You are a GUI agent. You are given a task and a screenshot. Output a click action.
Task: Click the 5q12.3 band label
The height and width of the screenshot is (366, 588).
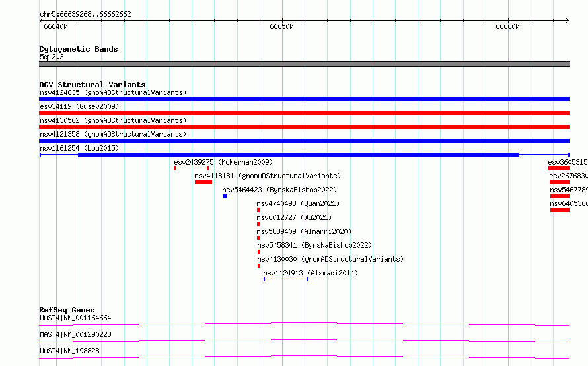coord(52,57)
